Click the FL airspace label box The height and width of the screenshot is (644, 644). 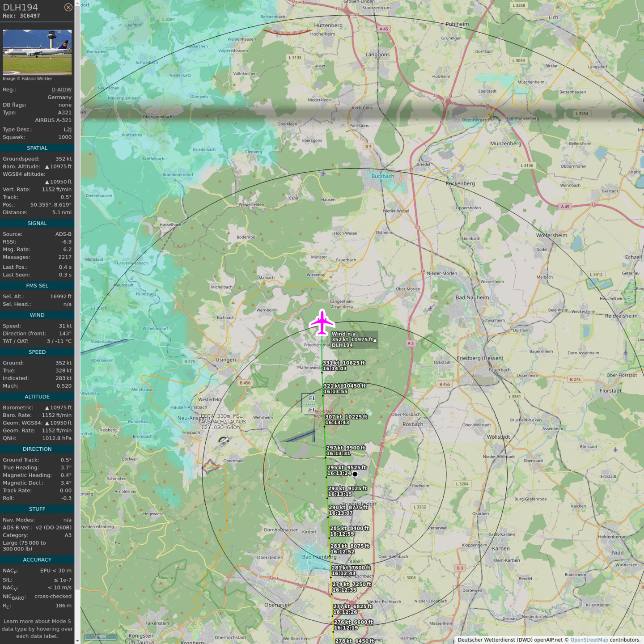click(310, 403)
